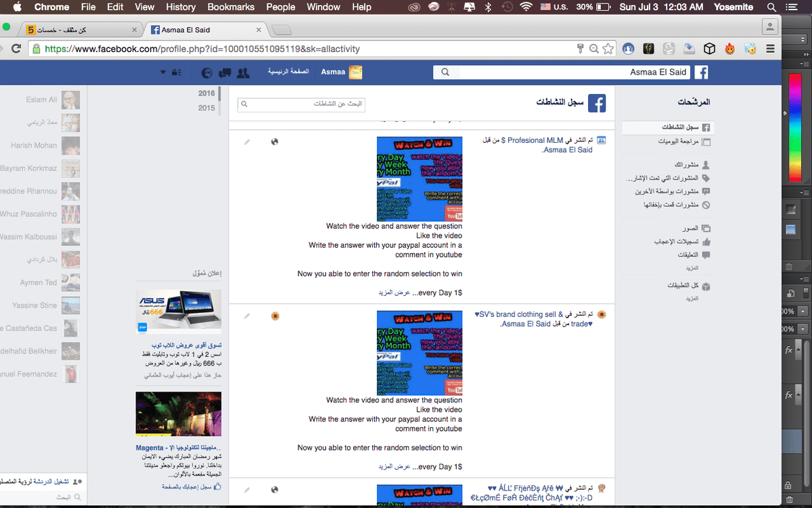Click the audience globe icon next to the pencil
812x508 pixels.
[274, 142]
